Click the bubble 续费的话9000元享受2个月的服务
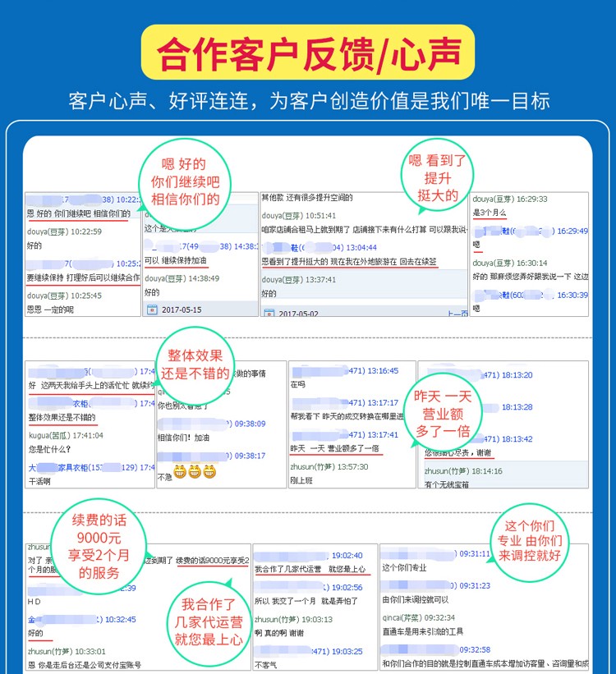 click(x=99, y=546)
